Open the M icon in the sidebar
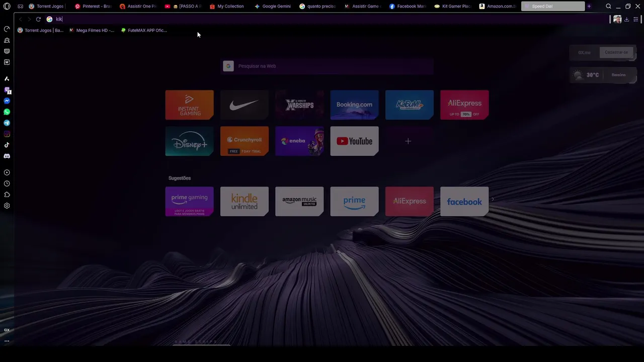Screen dimensions: 644x362 click(7, 62)
